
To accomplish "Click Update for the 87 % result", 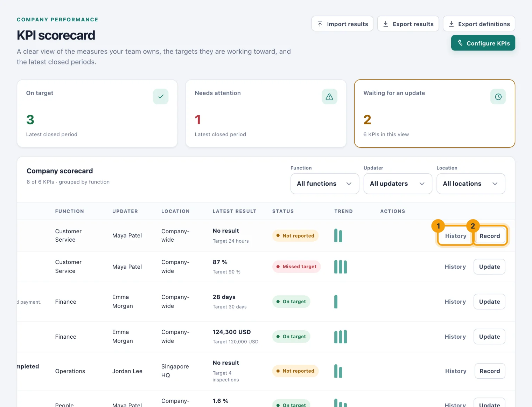I will 489,267.
